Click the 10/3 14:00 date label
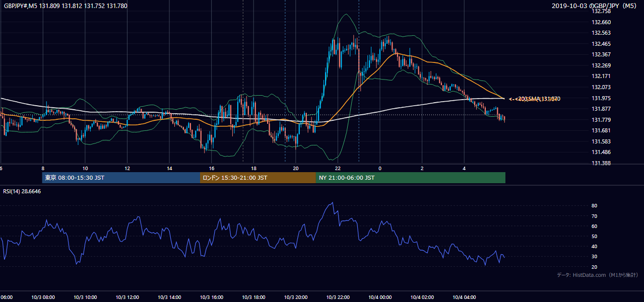 click(x=169, y=297)
